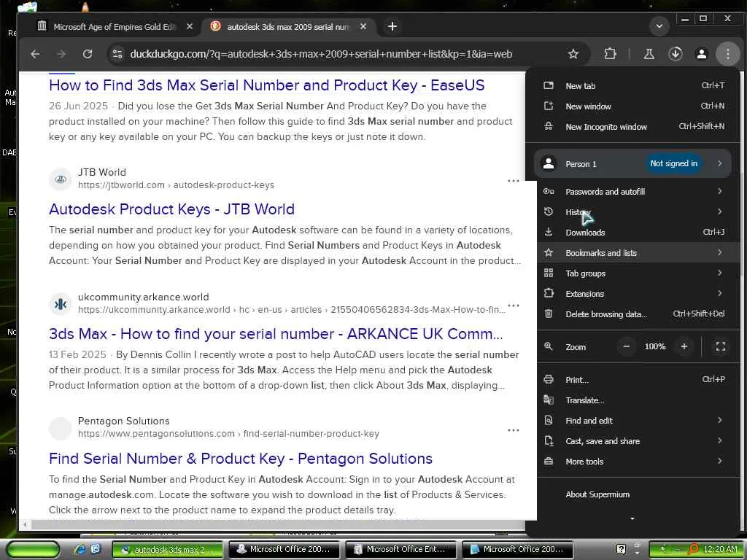This screenshot has width=747, height=560.
Task: Launch Internet Explorer from quick launch
Action: (80, 549)
